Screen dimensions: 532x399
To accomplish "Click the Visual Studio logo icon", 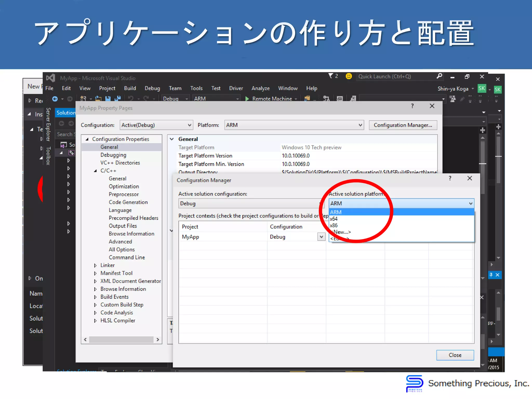I will (50, 78).
